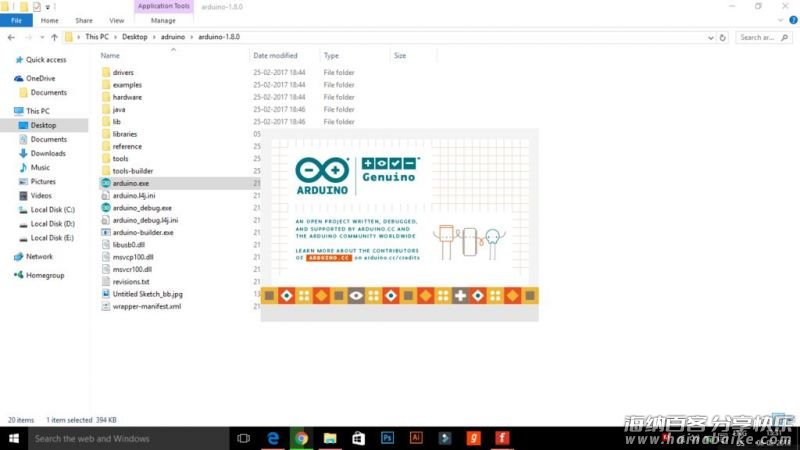Viewport: 800px width, 450px height.
Task: Click the Task View icon
Action: [243, 438]
